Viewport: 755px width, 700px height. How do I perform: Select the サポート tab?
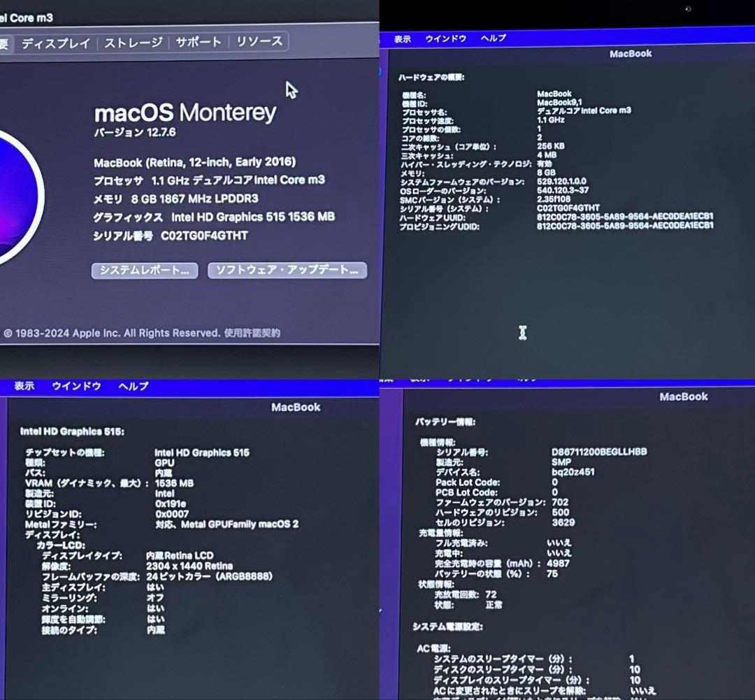tap(199, 42)
